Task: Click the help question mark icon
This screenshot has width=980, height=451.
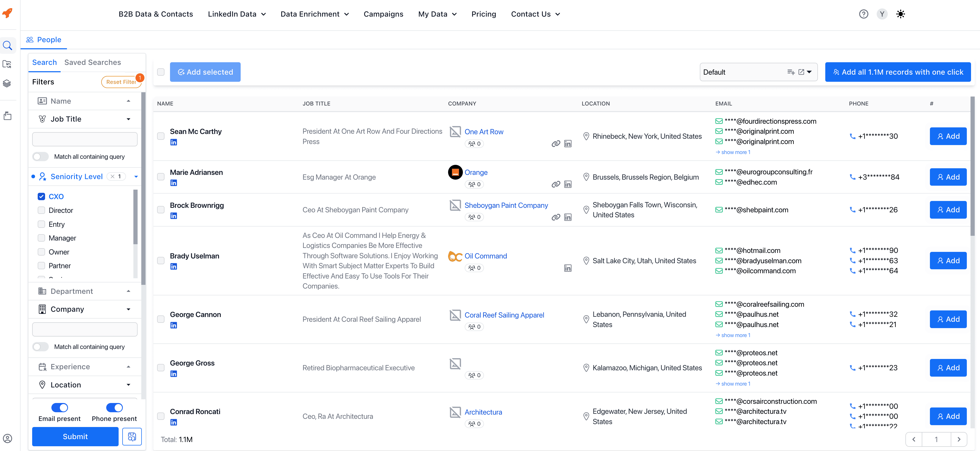Action: click(x=863, y=14)
